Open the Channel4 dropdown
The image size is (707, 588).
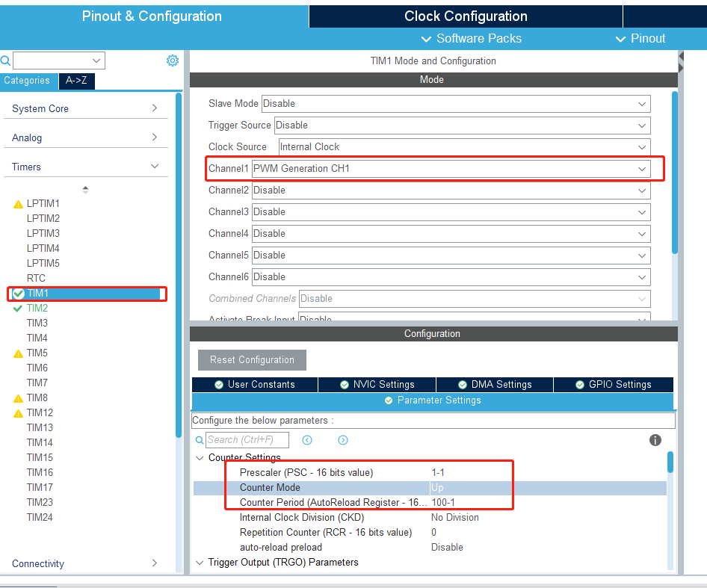point(451,234)
